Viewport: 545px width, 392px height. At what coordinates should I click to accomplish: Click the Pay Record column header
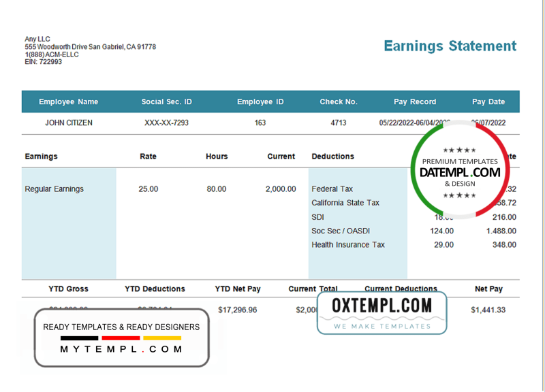point(415,102)
